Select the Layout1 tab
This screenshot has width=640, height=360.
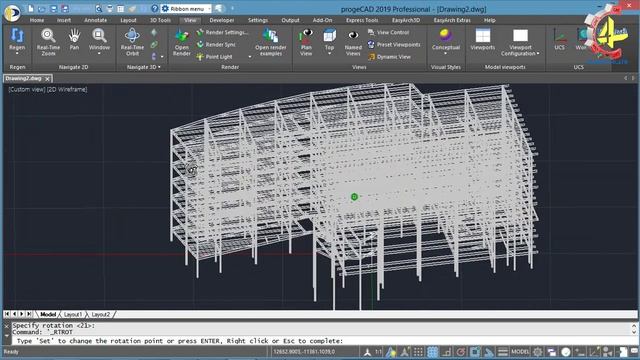coord(73,314)
